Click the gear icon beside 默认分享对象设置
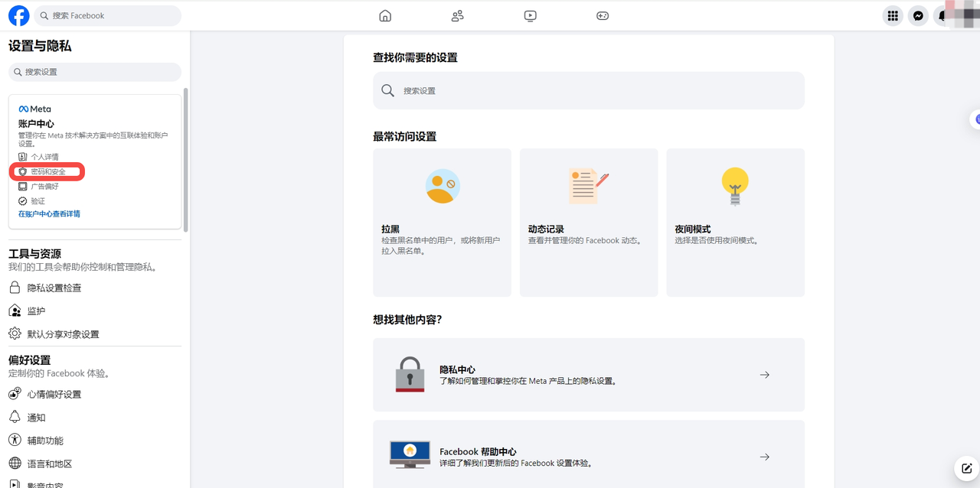The width and height of the screenshot is (980, 488). (x=15, y=333)
